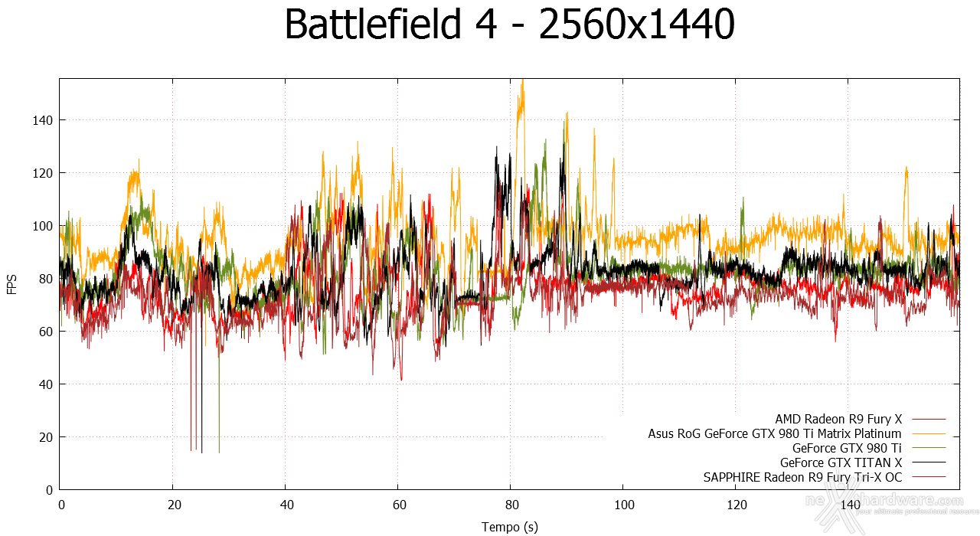Click the y-axis value "60"

pos(46,332)
